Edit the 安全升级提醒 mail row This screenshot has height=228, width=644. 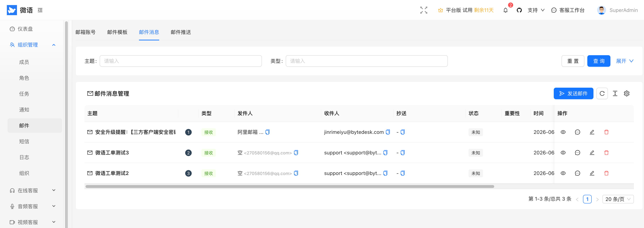coord(592,132)
